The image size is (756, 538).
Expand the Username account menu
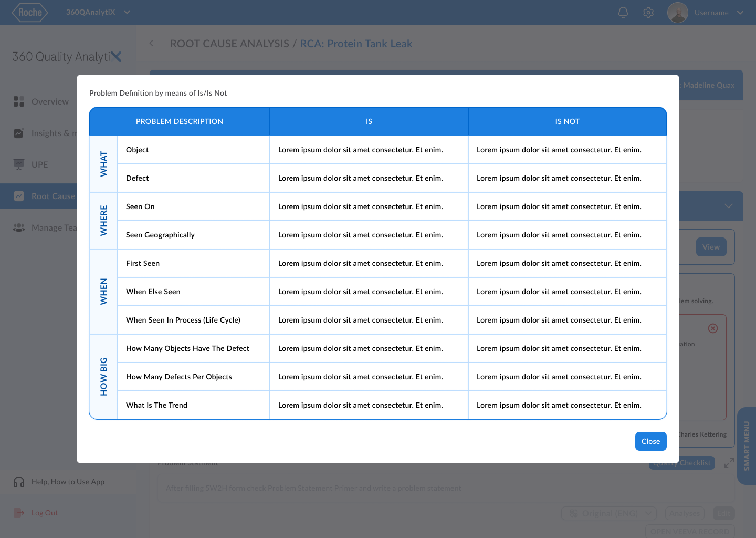pos(740,13)
